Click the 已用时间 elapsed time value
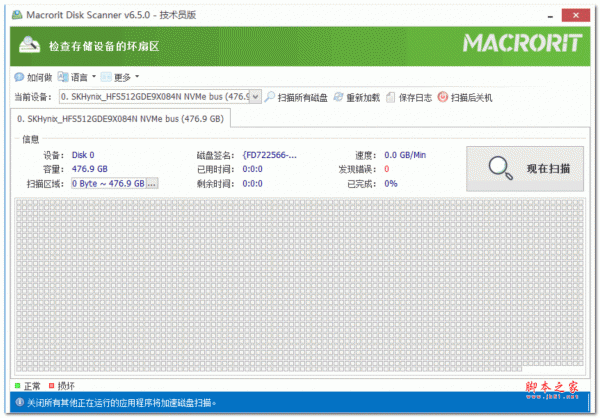The width and height of the screenshot is (600, 418). click(x=253, y=169)
